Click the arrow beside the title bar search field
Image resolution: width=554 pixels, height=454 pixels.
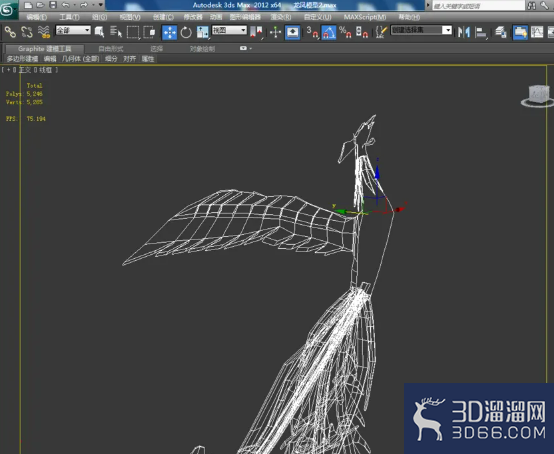coord(428,5)
